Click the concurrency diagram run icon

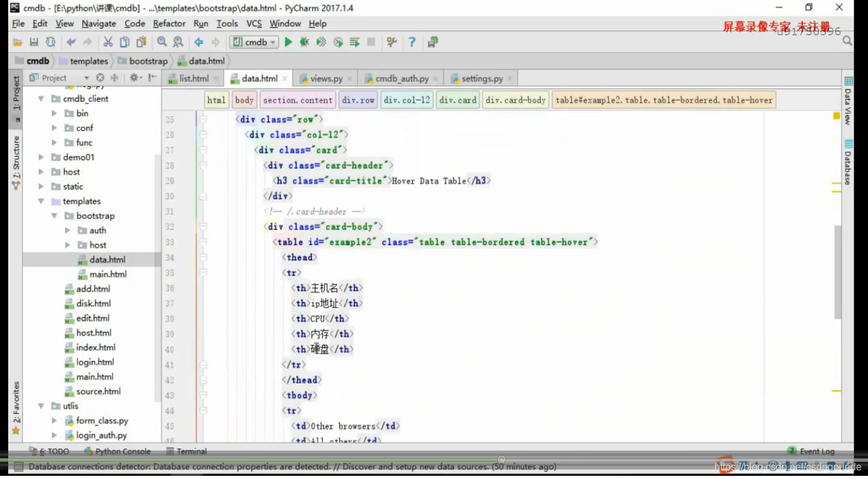(x=354, y=42)
